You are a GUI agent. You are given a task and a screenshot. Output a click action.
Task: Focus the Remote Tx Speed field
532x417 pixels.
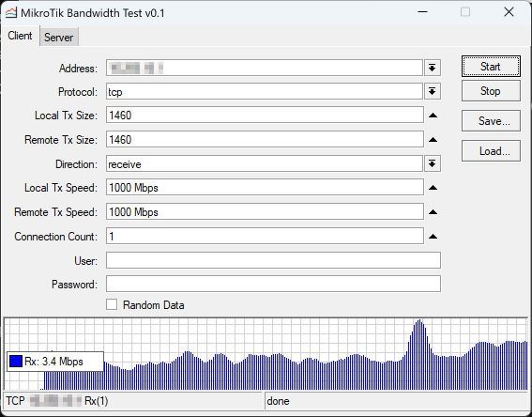(265, 211)
